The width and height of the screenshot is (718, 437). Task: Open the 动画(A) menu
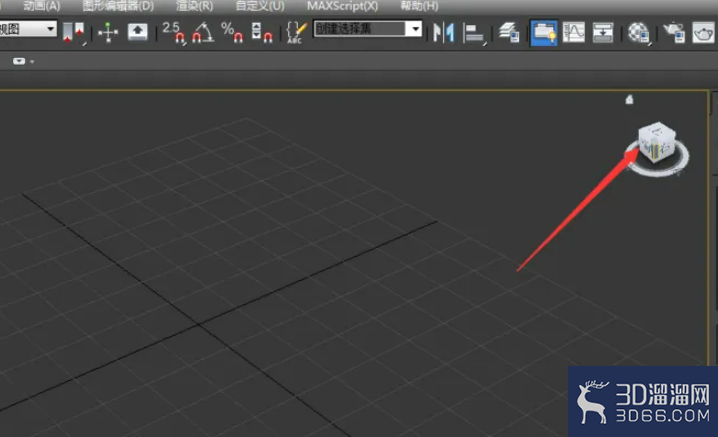tap(42, 6)
